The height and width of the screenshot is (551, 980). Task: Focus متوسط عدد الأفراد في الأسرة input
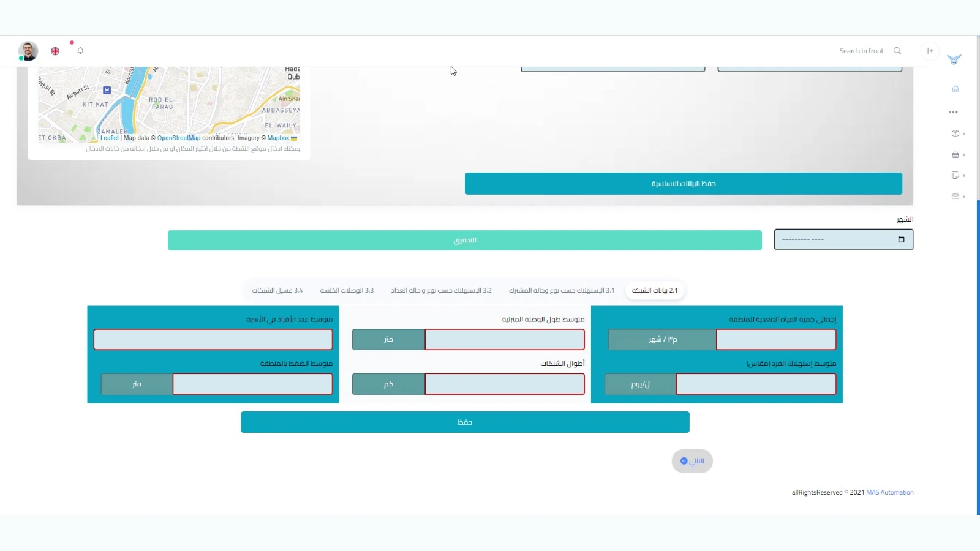[213, 339]
